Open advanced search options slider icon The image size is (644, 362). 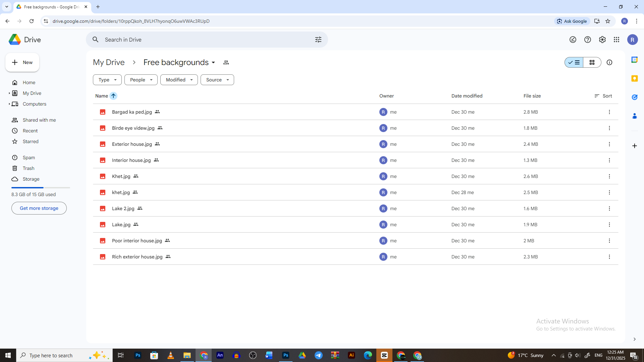pyautogui.click(x=318, y=40)
